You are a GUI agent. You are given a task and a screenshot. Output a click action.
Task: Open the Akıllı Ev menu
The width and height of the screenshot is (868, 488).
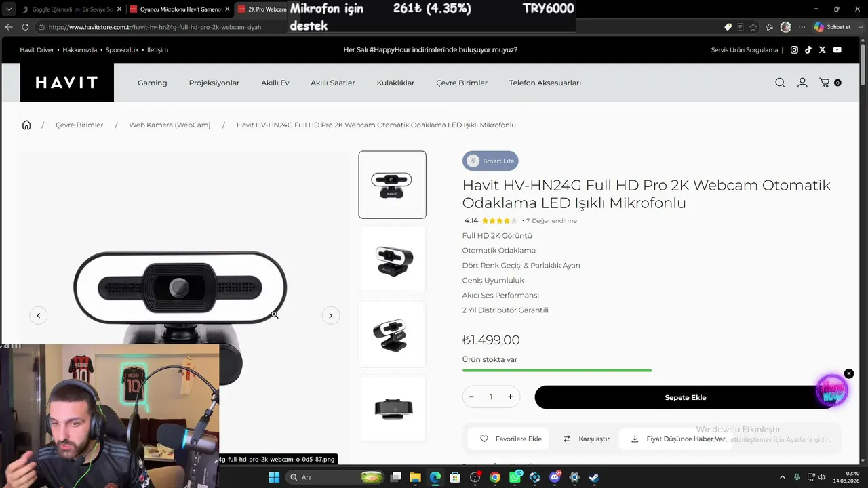coord(275,83)
